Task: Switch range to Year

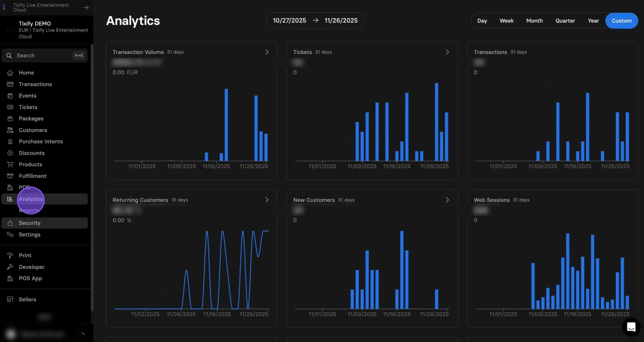Action: (x=593, y=21)
